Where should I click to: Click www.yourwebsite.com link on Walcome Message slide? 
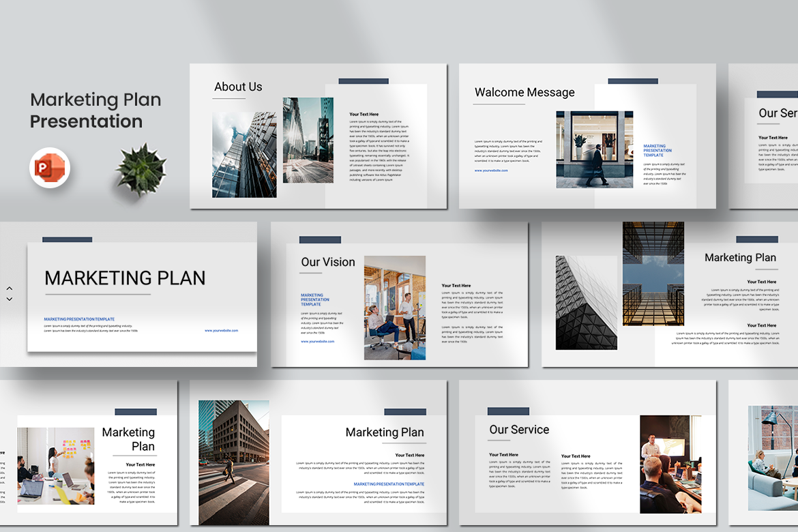[x=491, y=171]
